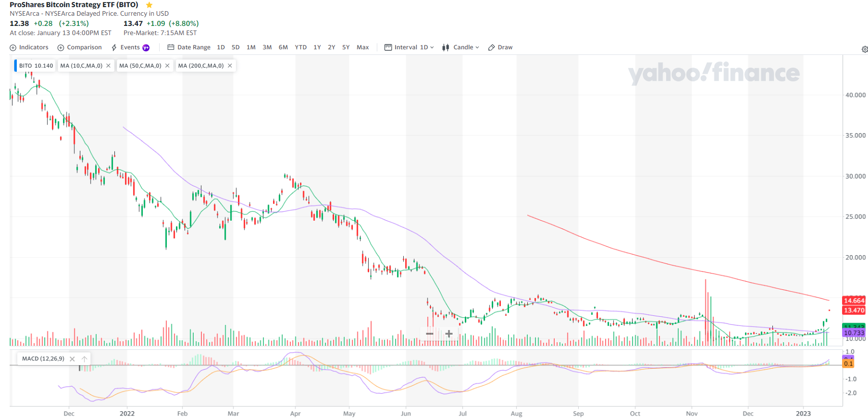Click the Events lightning icon
The width and height of the screenshot is (868, 418).
click(x=114, y=48)
